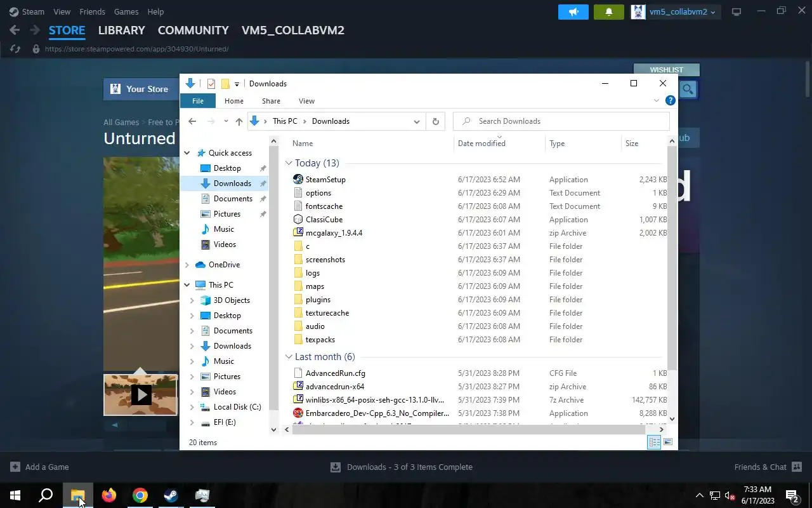The width and height of the screenshot is (812, 508).
Task: Go to Steam COMMUNITY section
Action: pyautogui.click(x=193, y=30)
